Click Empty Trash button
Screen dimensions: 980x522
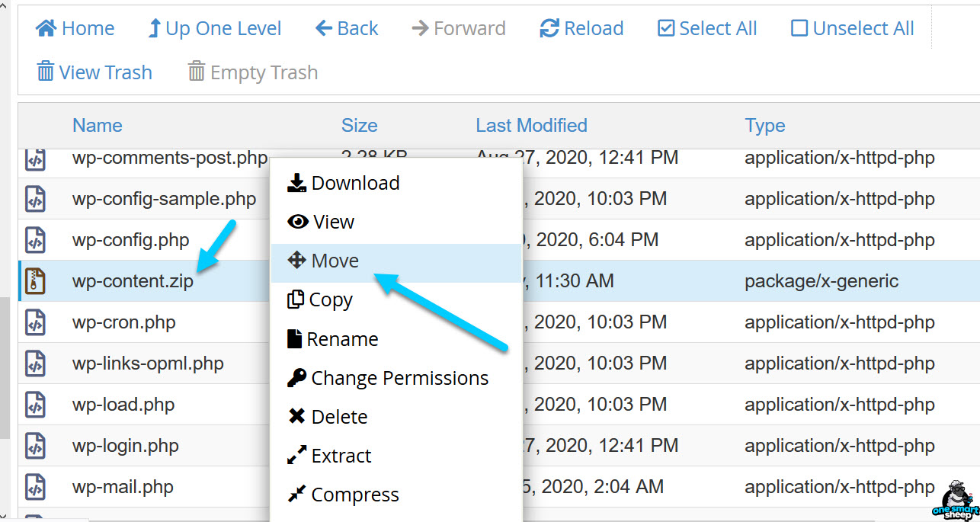pyautogui.click(x=253, y=72)
